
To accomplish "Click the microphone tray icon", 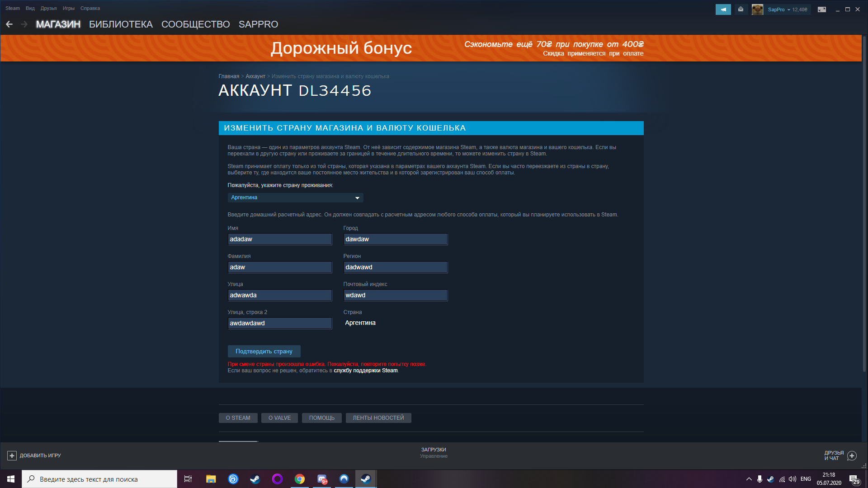I will coord(759,479).
